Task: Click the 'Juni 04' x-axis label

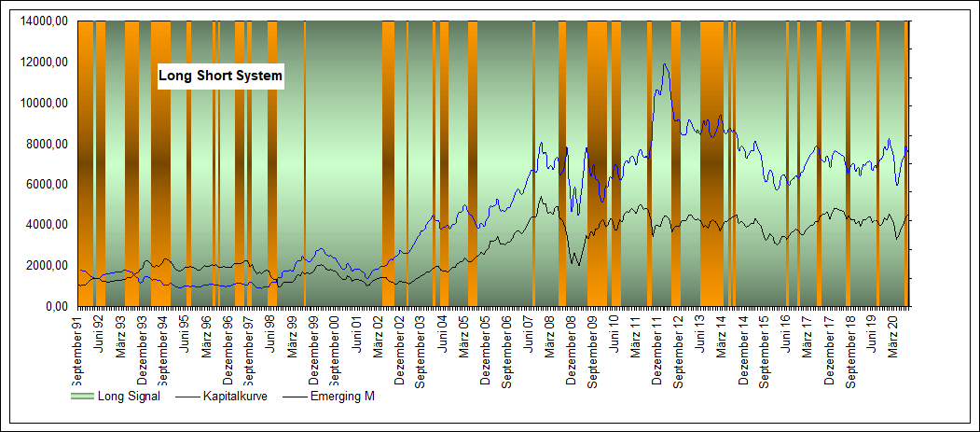Action: pos(442,332)
